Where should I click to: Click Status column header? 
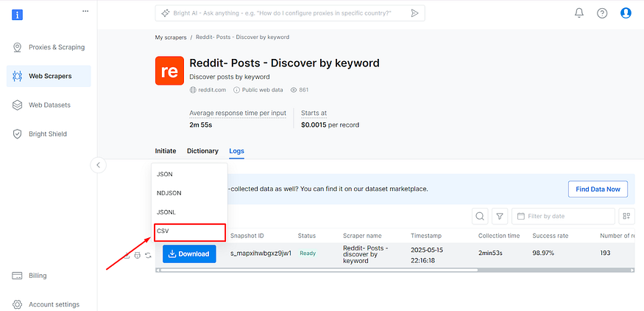(307, 236)
